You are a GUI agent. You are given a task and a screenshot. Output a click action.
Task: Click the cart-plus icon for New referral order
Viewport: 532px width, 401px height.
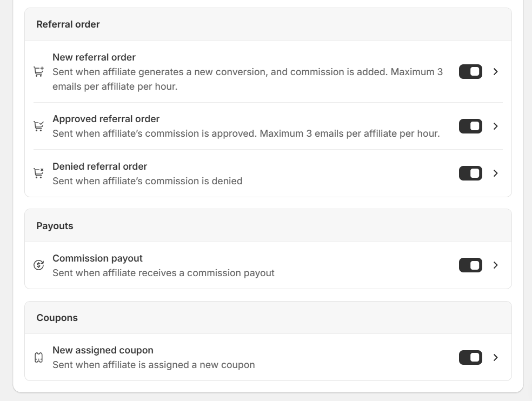pyautogui.click(x=39, y=72)
